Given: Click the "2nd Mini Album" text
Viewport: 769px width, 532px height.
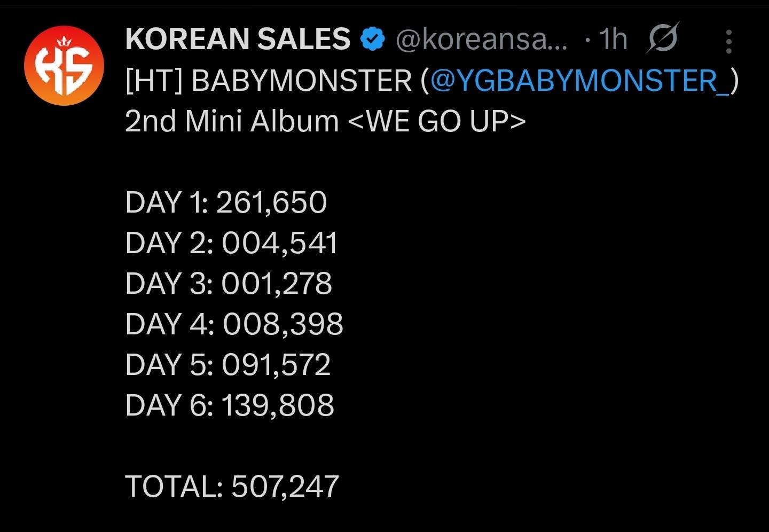Looking at the screenshot, I should 232,121.
